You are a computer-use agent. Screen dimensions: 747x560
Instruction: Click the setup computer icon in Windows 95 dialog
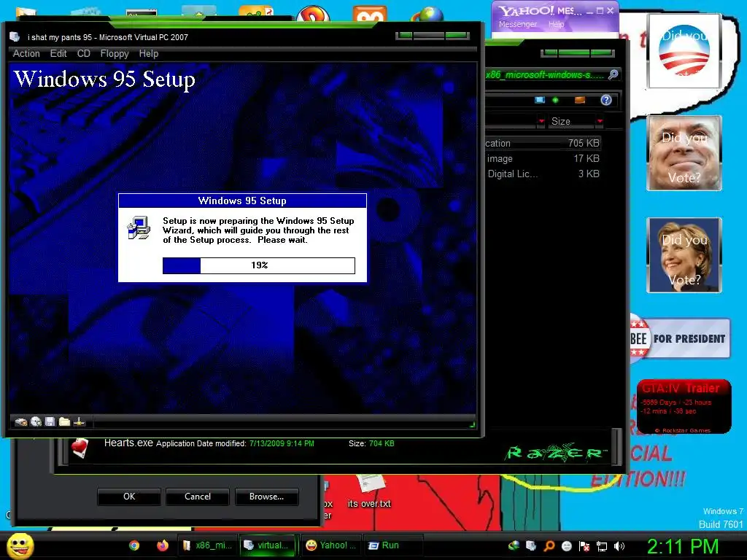139,227
